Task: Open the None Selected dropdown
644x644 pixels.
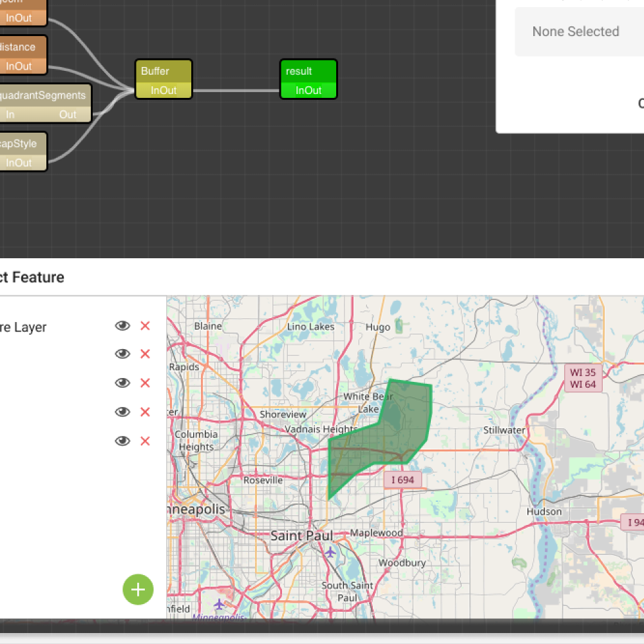Action: (575, 31)
